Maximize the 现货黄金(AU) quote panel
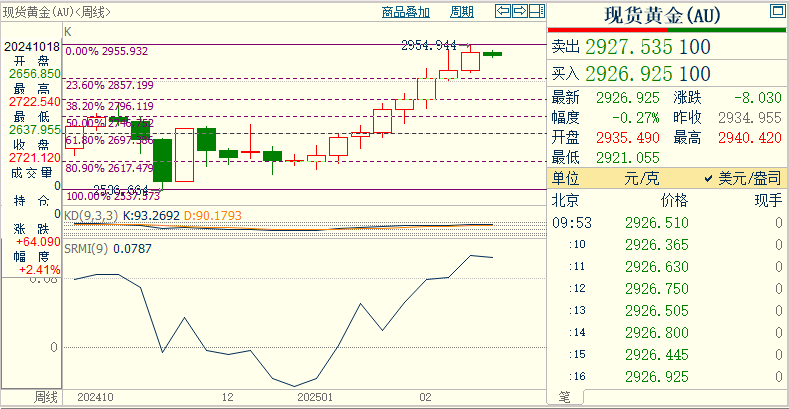789x409 pixels. pos(777,11)
